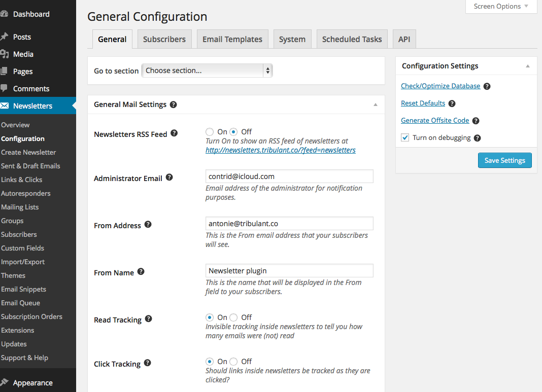Uncheck the Turn on debugging checkbox
This screenshot has height=392, width=542.
tap(405, 137)
